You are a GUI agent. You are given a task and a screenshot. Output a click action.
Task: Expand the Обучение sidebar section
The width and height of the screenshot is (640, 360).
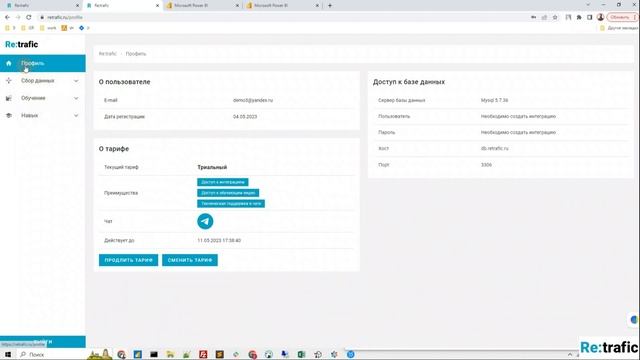tap(76, 98)
